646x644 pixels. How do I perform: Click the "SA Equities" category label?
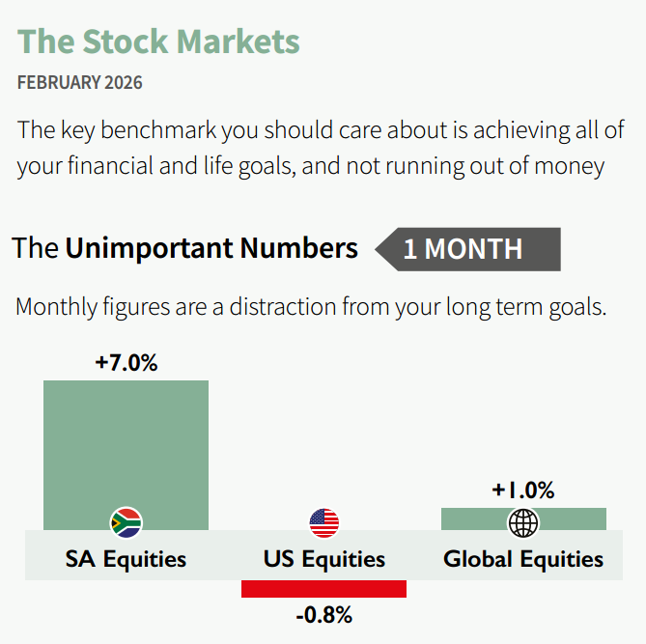[x=126, y=559]
